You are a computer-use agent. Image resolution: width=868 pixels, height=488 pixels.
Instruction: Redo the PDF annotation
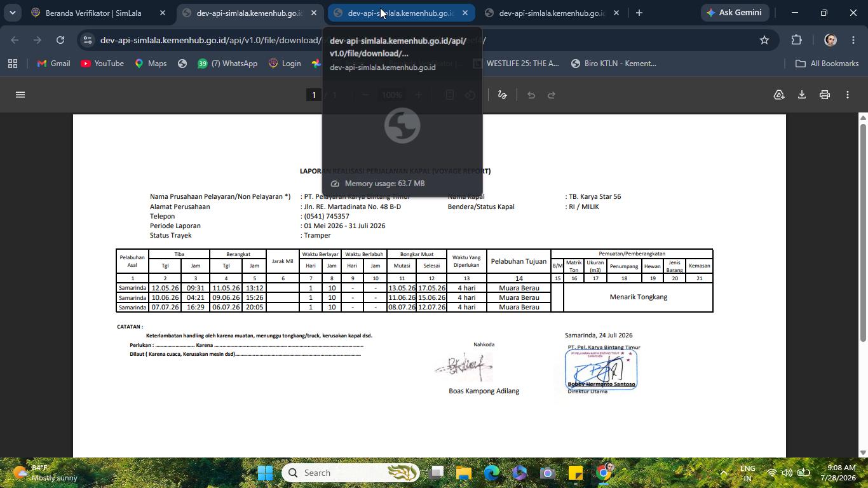tap(552, 95)
